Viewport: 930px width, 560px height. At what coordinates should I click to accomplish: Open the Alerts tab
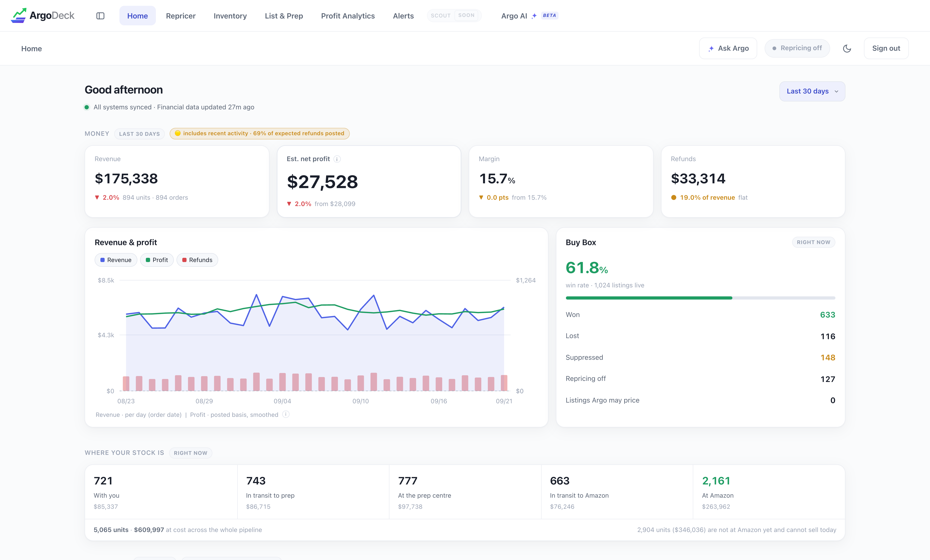click(x=403, y=16)
